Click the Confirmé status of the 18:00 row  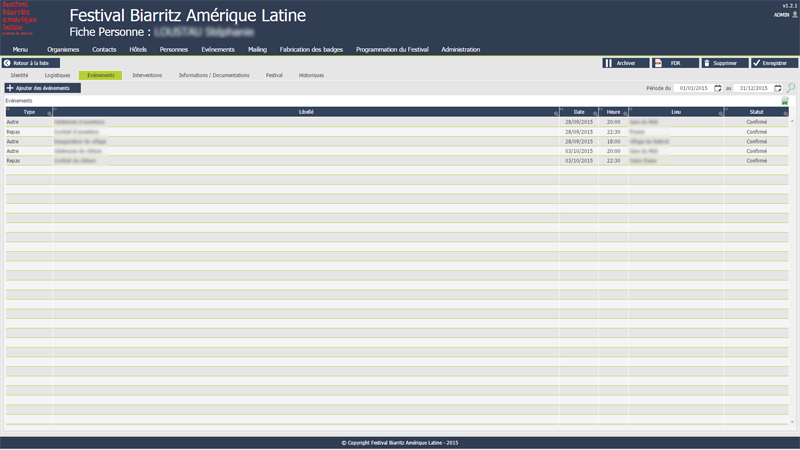[756, 141]
